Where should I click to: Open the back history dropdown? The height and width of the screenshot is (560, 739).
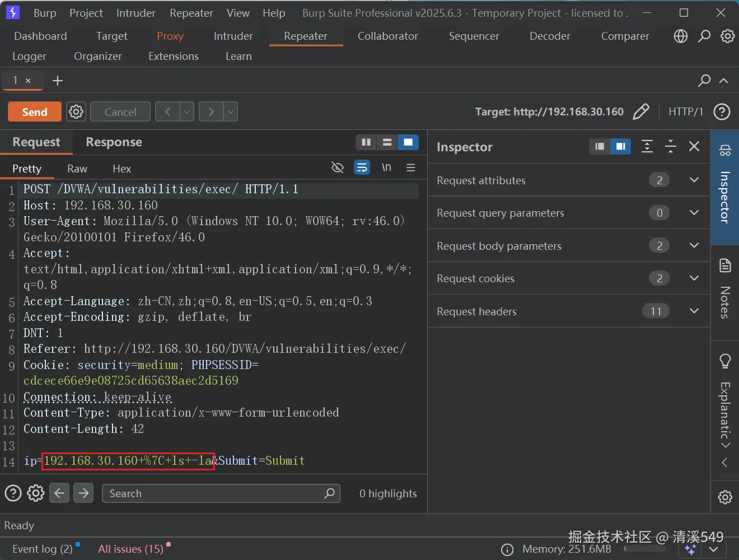[x=187, y=111]
